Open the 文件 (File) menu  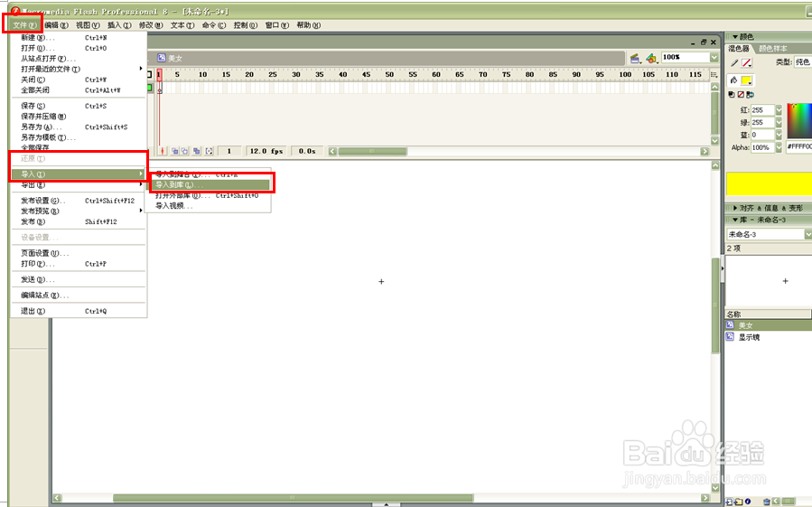(x=24, y=25)
